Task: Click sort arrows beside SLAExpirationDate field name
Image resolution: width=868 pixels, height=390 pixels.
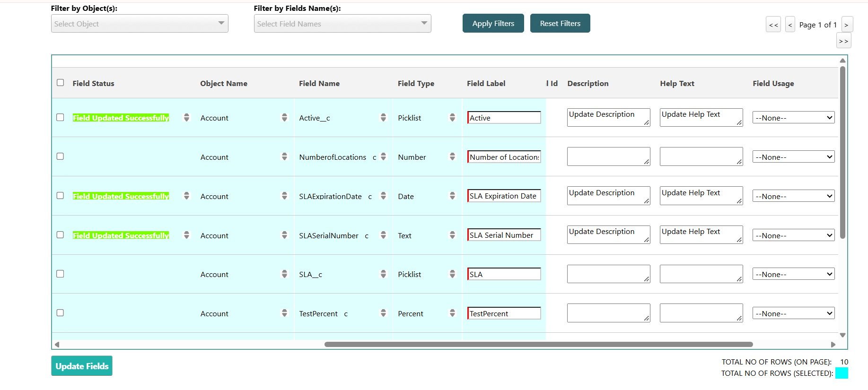Action: pyautogui.click(x=383, y=196)
